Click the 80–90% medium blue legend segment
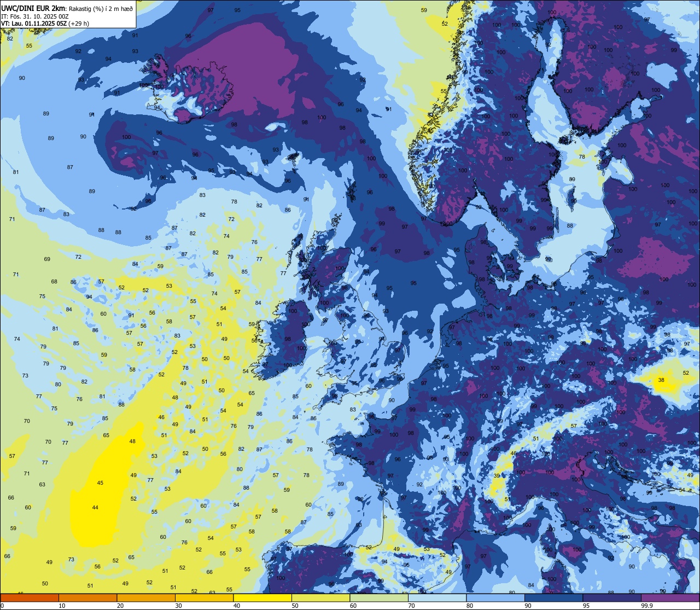The height and width of the screenshot is (610, 700). pyautogui.click(x=495, y=597)
